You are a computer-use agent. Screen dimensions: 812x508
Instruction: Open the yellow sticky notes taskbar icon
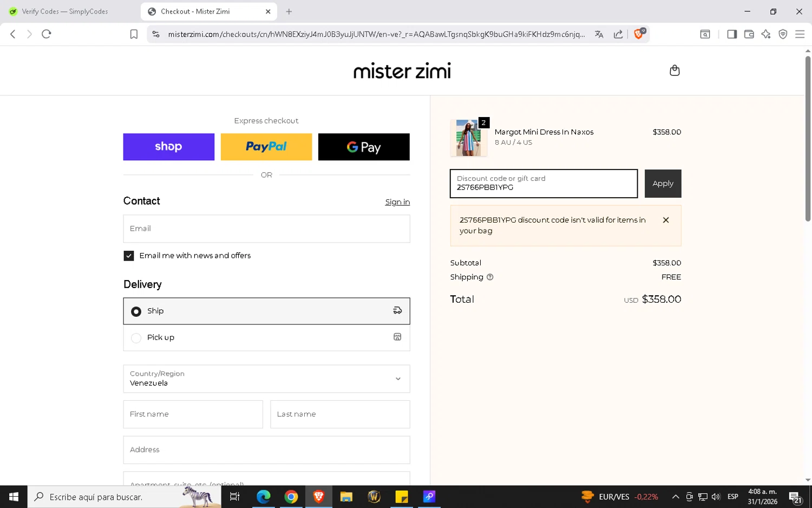click(402, 497)
